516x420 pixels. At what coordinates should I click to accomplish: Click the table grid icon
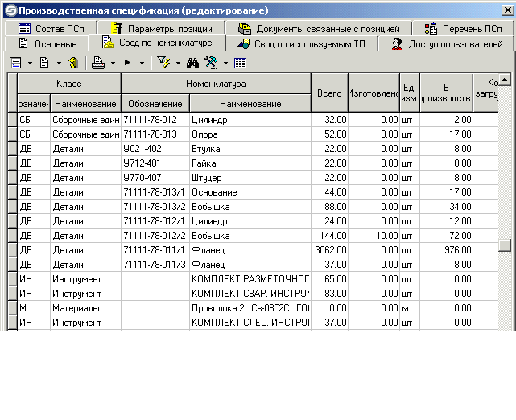[240, 62]
